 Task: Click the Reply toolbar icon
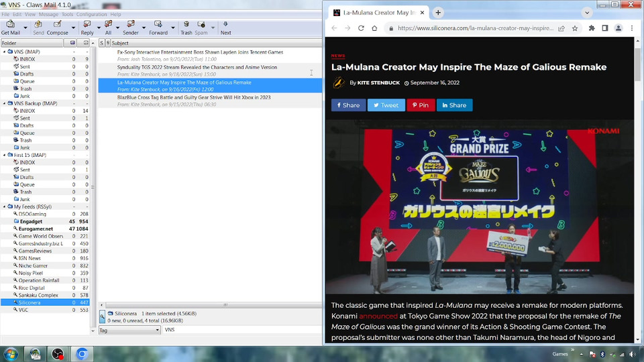point(87,27)
